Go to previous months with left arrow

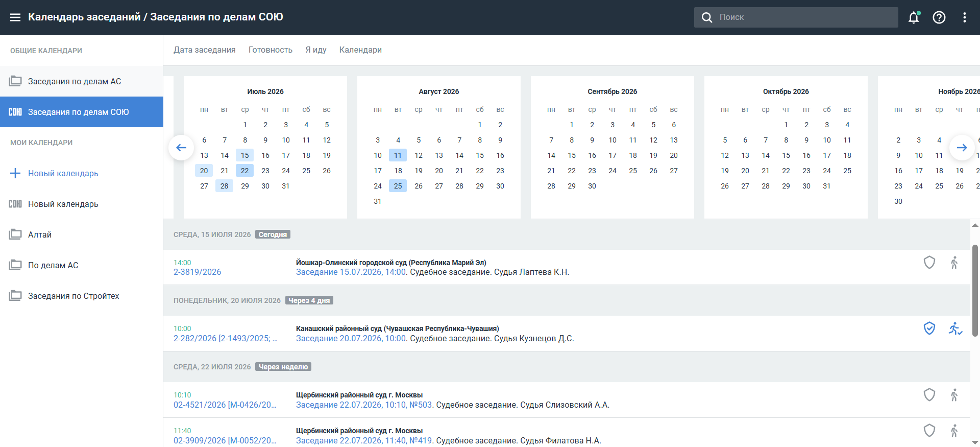[x=181, y=148]
